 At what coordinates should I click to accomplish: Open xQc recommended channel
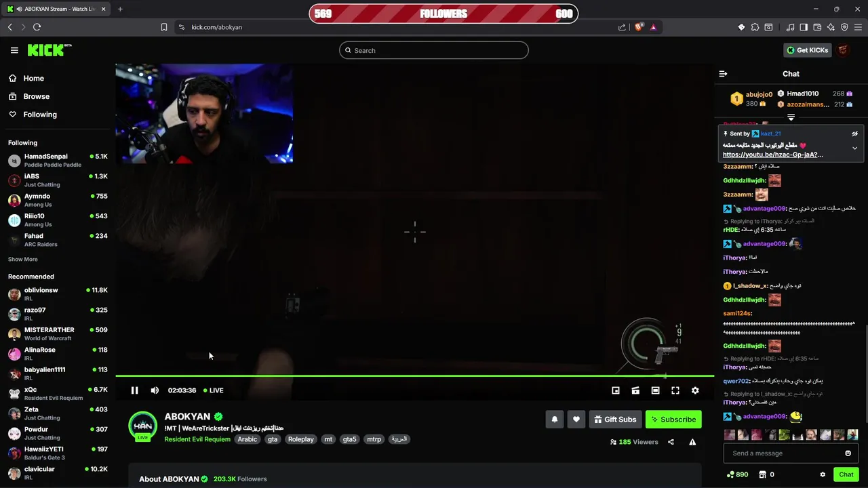[x=58, y=394]
